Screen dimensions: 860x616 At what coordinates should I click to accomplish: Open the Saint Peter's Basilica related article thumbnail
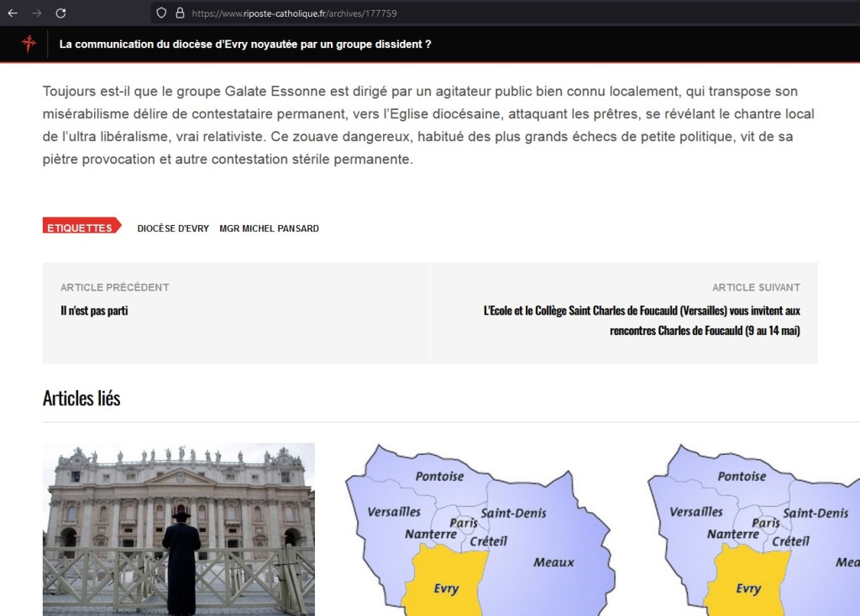point(178,529)
